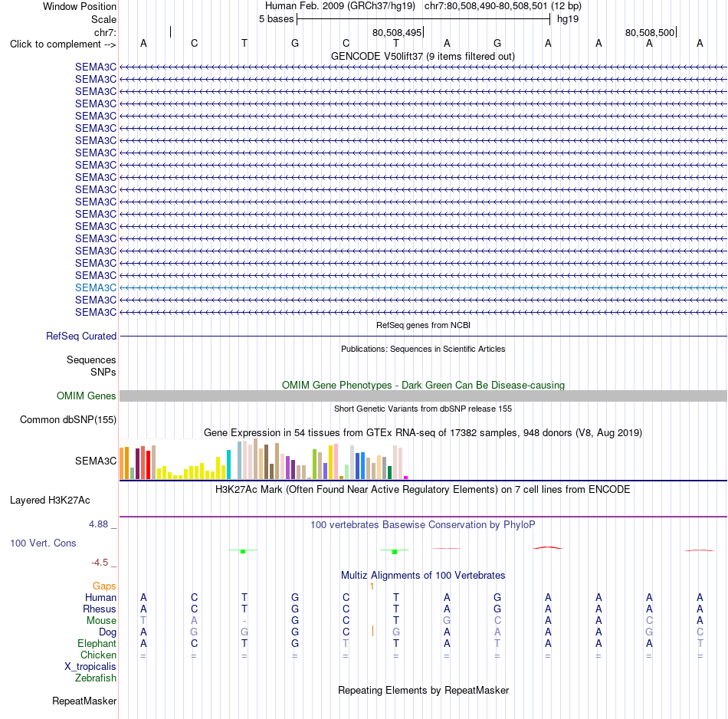Click the purple H3K27Ac signal baseline
This screenshot has width=728, height=719.
tap(423, 516)
